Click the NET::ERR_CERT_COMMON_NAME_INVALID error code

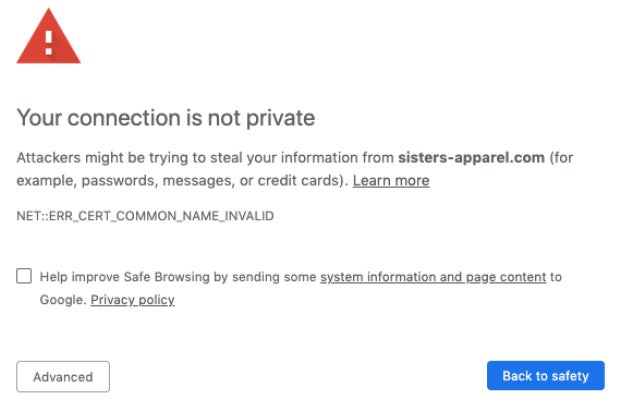(x=145, y=215)
